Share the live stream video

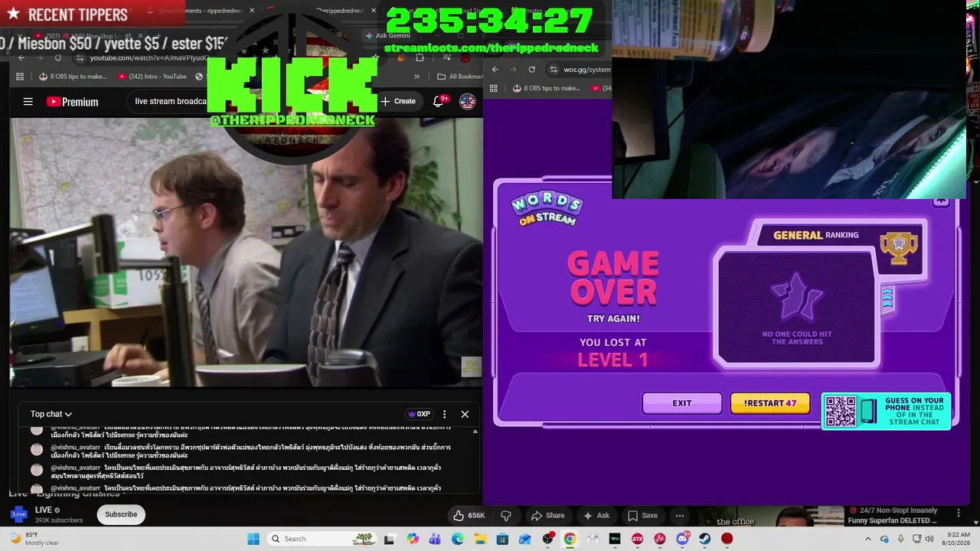click(547, 516)
